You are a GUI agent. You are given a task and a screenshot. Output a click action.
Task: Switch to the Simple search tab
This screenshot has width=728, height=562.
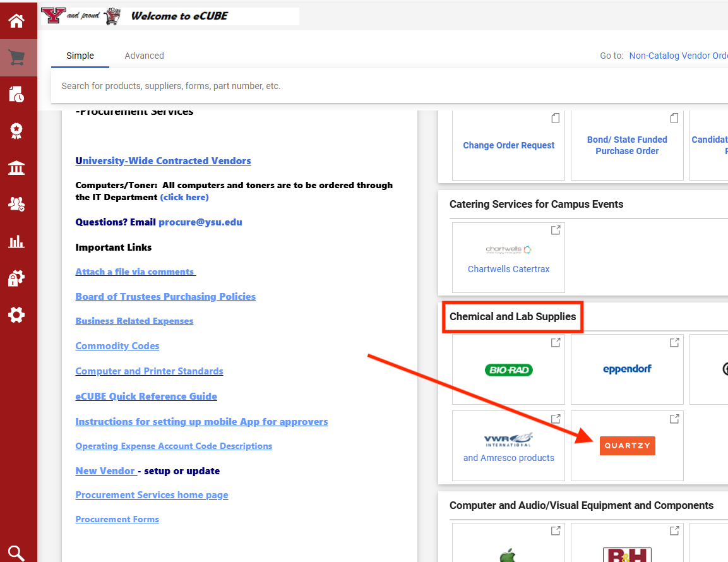click(80, 56)
